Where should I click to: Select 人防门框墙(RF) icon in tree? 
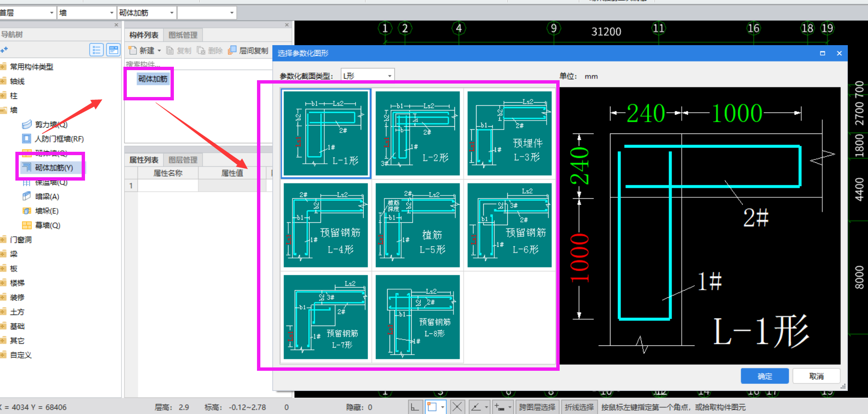point(27,139)
